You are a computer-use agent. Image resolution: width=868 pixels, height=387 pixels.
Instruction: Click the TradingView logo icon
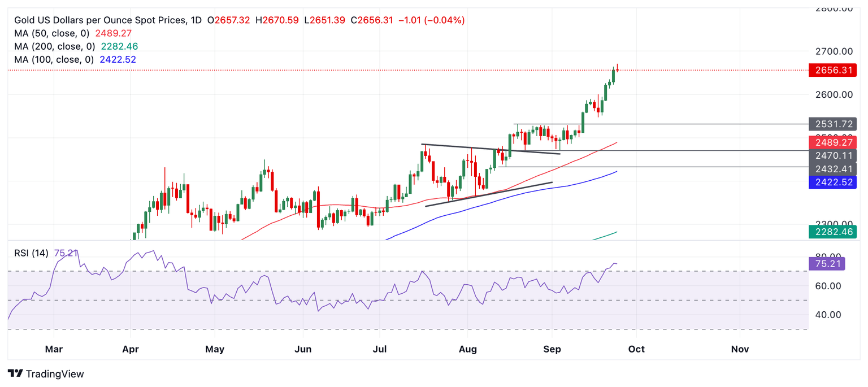(16, 374)
